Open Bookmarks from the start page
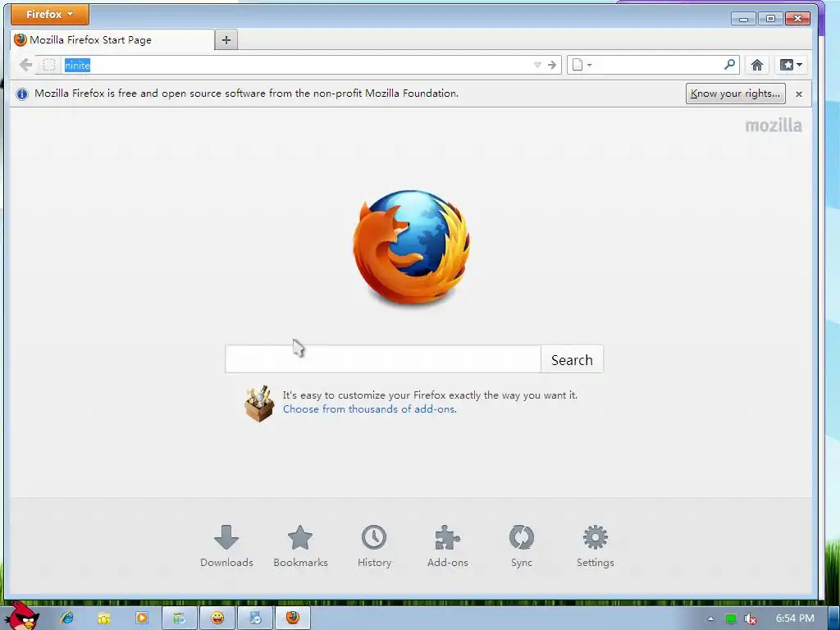The image size is (840, 630). pos(300,546)
